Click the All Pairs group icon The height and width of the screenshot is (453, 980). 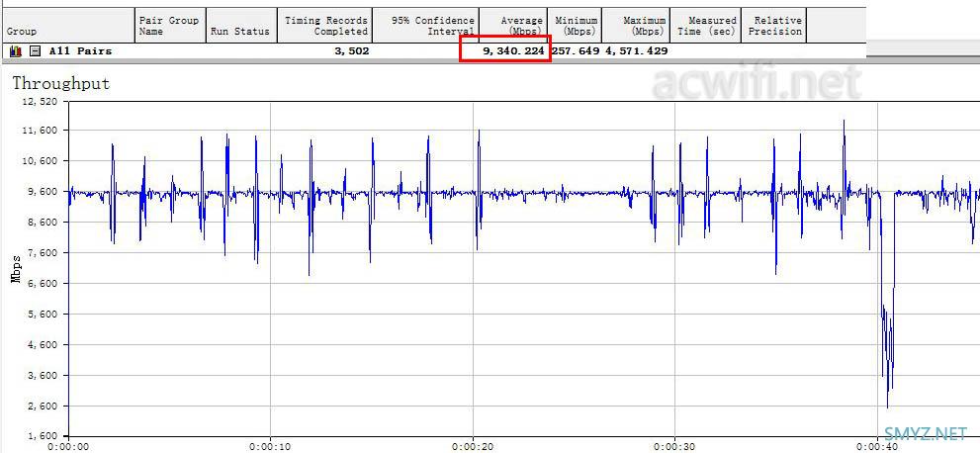tap(16, 51)
